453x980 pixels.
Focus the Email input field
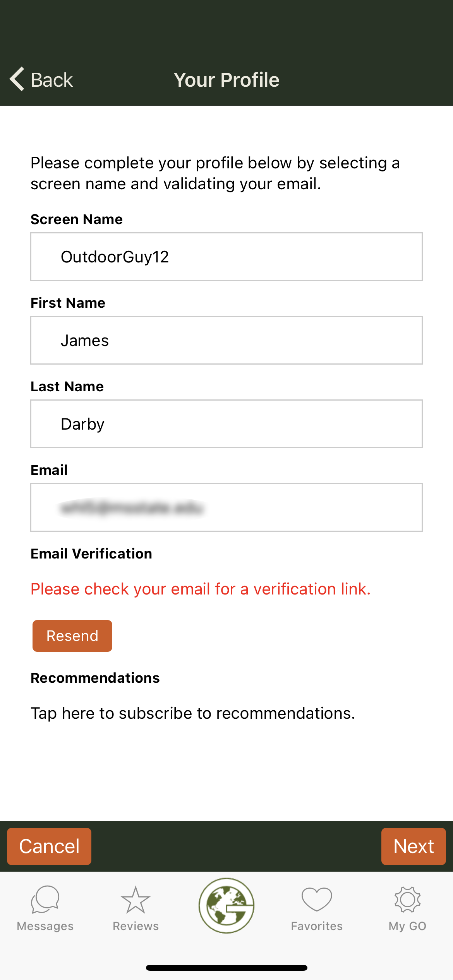click(226, 507)
